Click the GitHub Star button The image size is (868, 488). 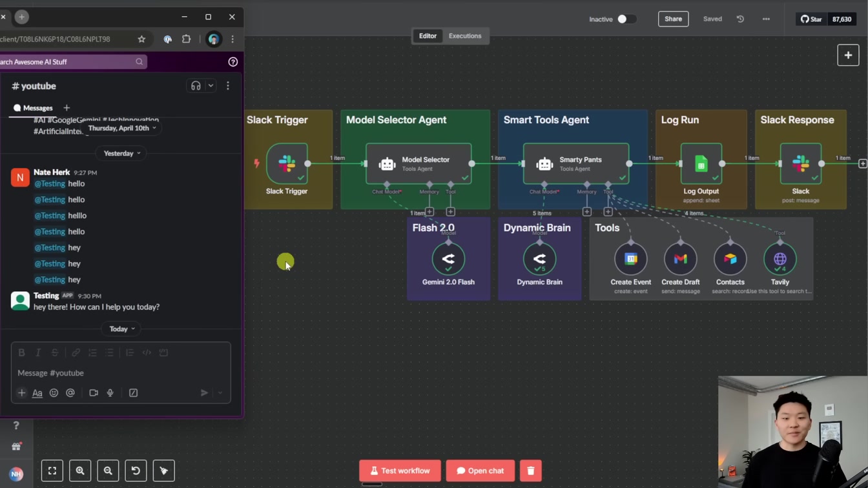(812, 19)
